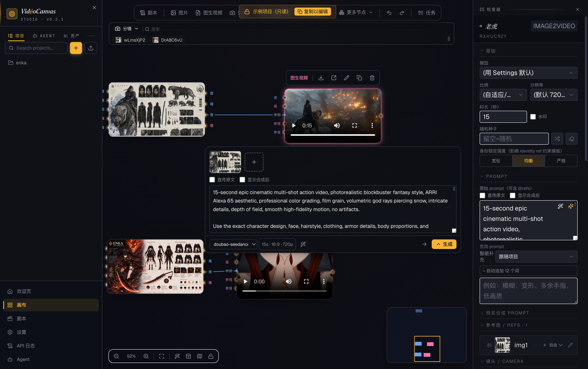Open more options on the 0:15 video
This screenshot has height=369, width=588.
[x=372, y=126]
